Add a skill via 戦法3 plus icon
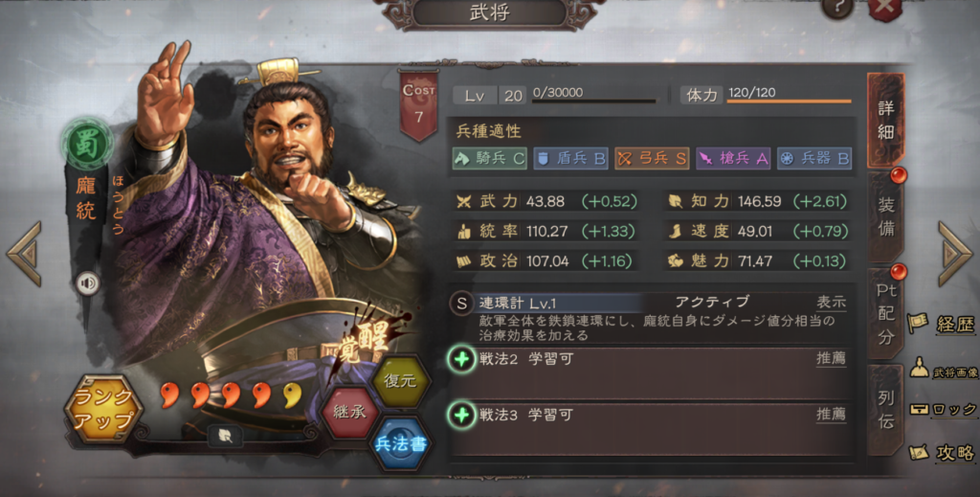Image resolution: width=980 pixels, height=497 pixels. [x=461, y=415]
